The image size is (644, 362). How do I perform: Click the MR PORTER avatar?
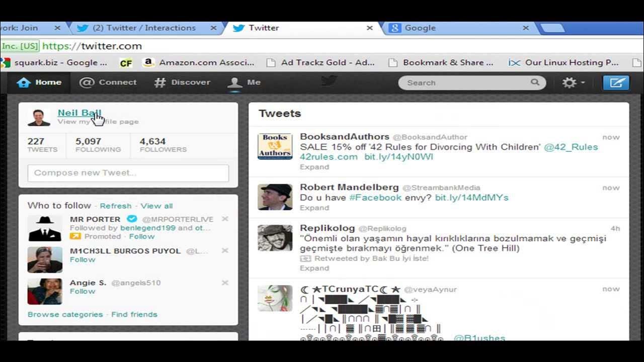(x=45, y=228)
